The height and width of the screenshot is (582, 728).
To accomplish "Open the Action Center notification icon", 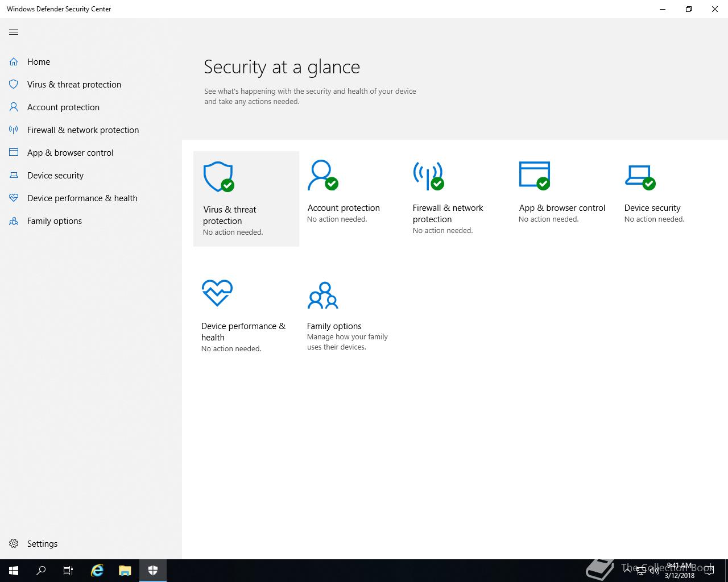I will coord(709,571).
